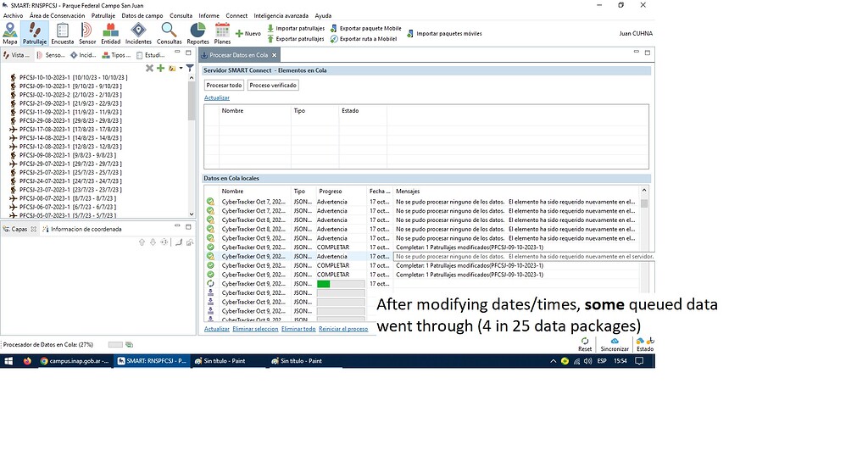Click the Progreso column header

331,192
